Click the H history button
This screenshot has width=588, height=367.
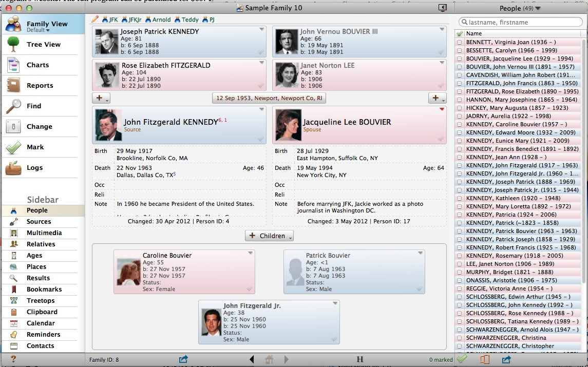point(359,359)
